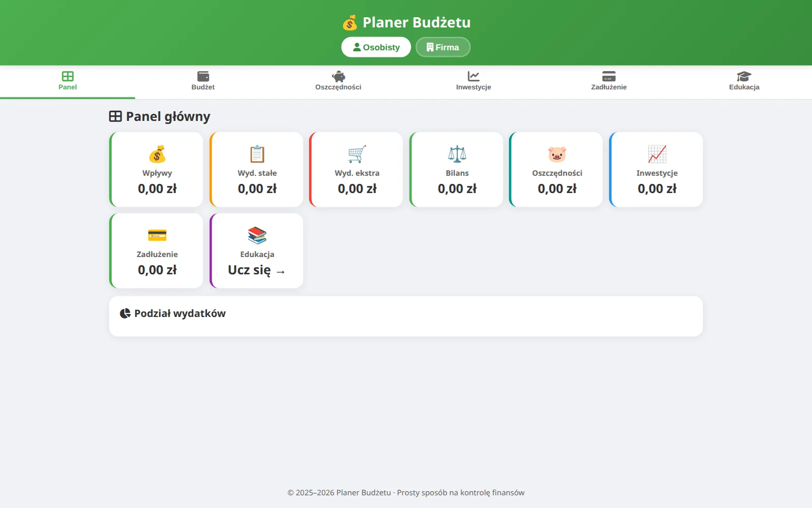812x508 pixels.
Task: Click the money bag logo icon in header
Action: [x=350, y=22]
